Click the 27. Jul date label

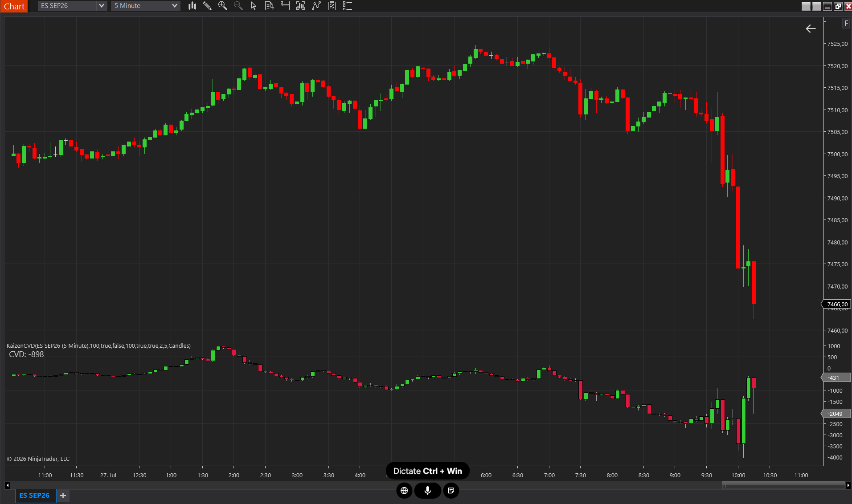tap(108, 476)
